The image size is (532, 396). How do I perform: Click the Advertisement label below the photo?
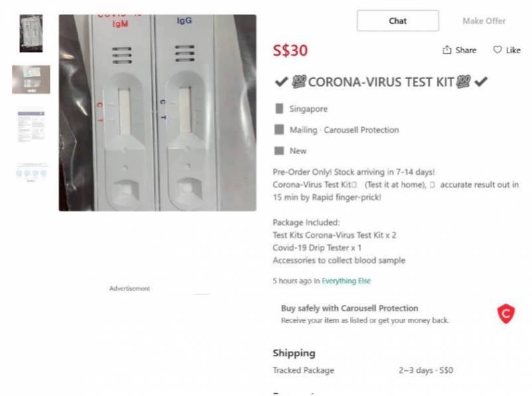(130, 288)
